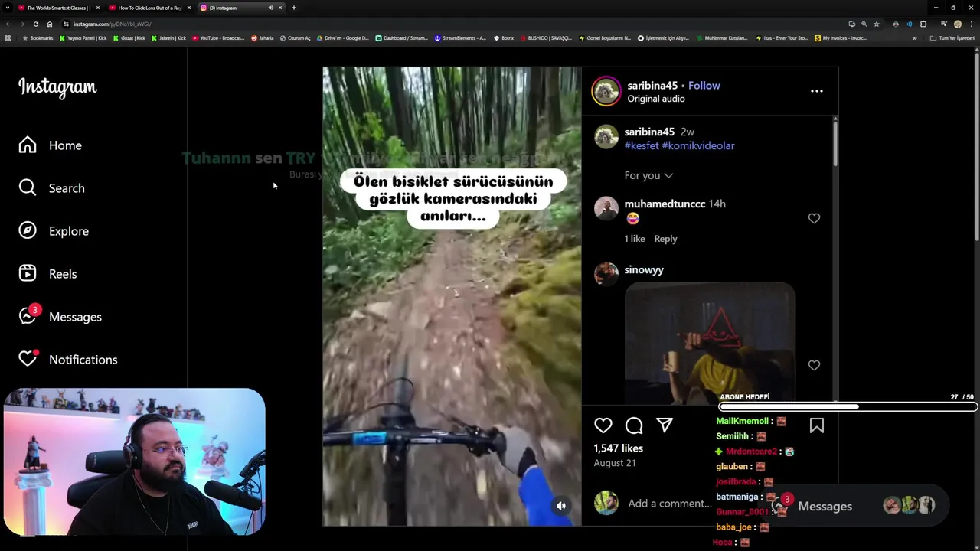
Task: Click the sarıbina45 avatar in the post header
Action: tap(606, 91)
